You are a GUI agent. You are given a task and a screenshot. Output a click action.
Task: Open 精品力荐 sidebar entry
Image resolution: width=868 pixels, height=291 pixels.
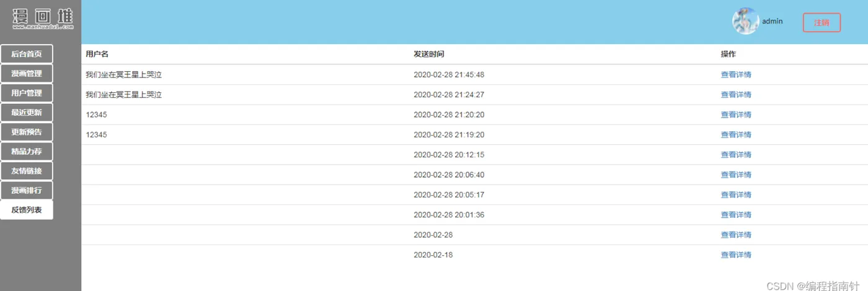27,152
